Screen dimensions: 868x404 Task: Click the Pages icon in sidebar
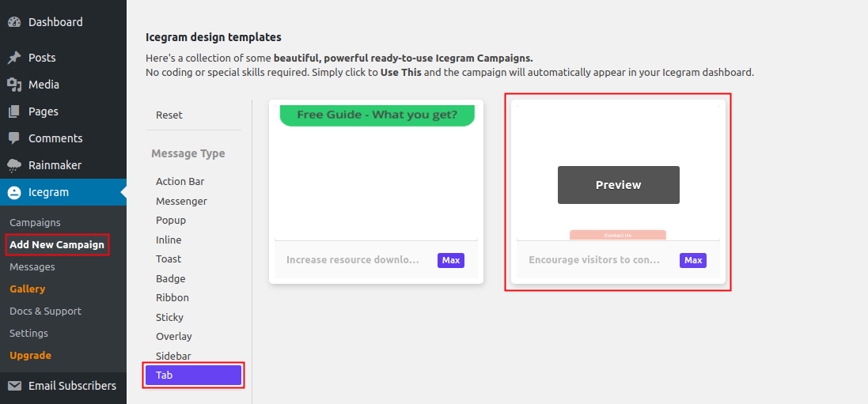[x=14, y=111]
